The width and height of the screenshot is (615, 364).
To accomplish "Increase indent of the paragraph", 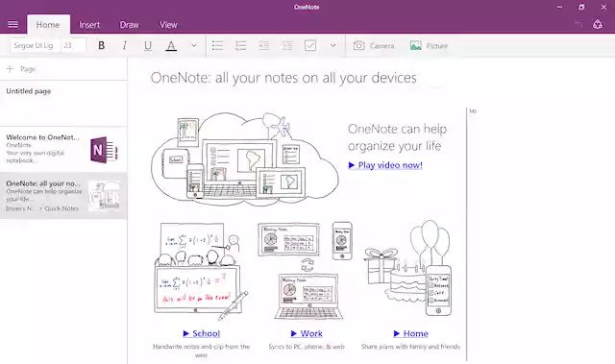I will coord(287,45).
